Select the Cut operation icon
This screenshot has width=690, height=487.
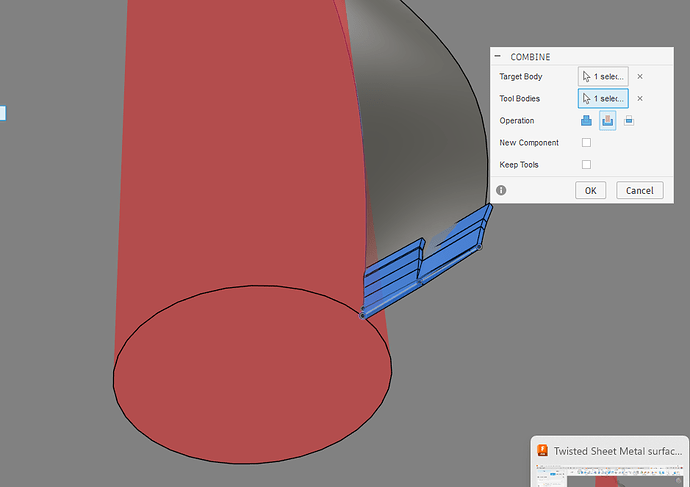[607, 121]
